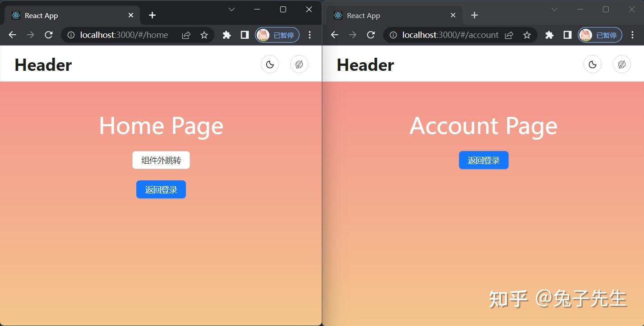Screen dimensions: 644x326
Task: Close the React App tab in home window
Action: (x=131, y=15)
